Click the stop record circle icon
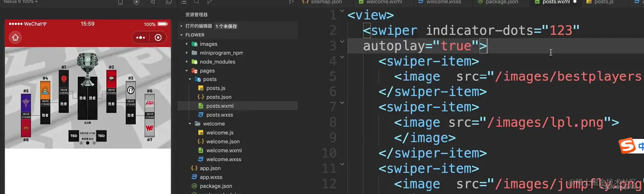Screen dimensions: 644x194 (137, 2)
